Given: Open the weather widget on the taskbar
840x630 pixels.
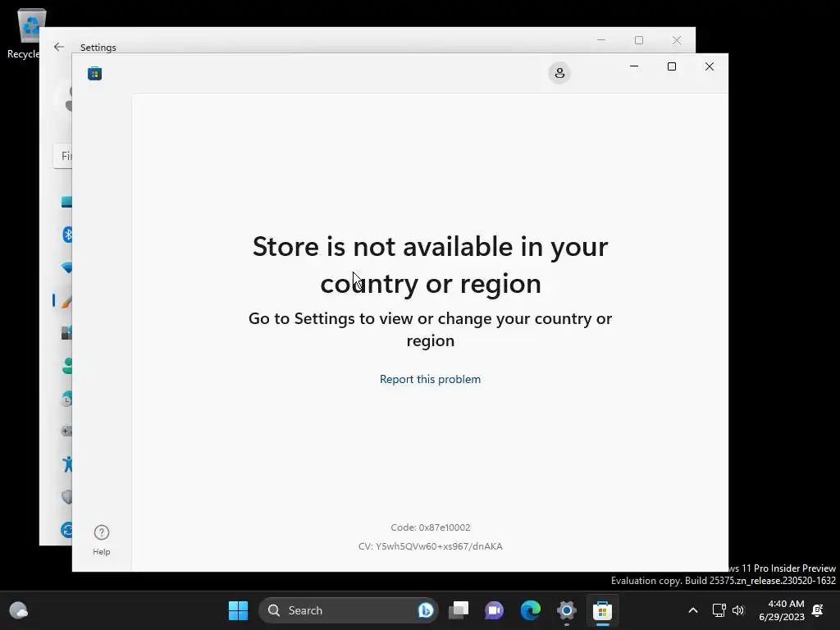Looking at the screenshot, I should 19,610.
